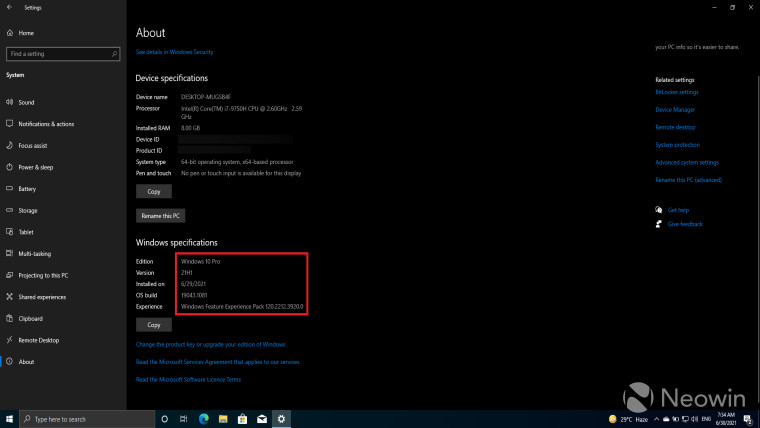Select the Windows 10 Pro edition value

coord(201,261)
